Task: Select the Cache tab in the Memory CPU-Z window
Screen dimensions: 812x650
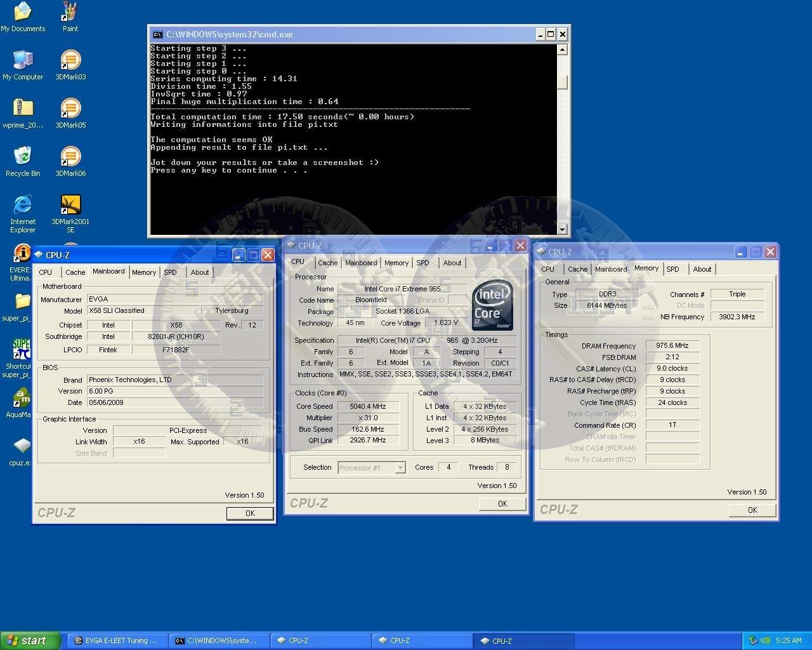Action: click(578, 269)
